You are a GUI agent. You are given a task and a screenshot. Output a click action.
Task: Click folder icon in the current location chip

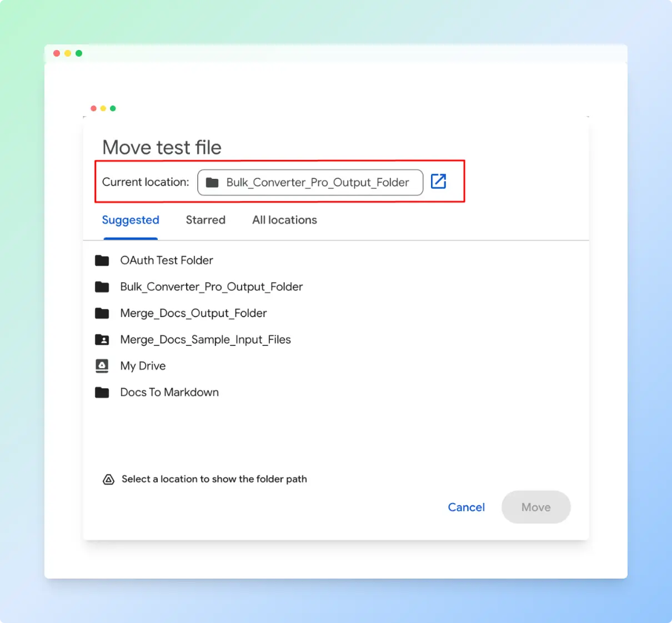[212, 182]
